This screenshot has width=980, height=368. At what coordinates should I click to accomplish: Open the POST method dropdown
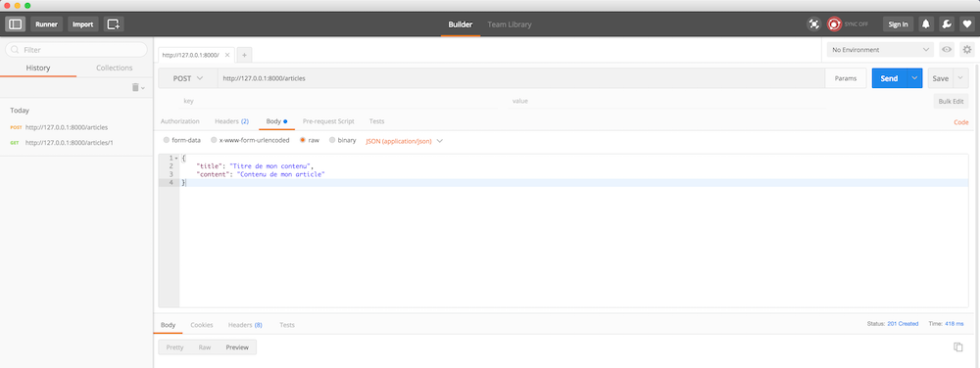(188, 78)
